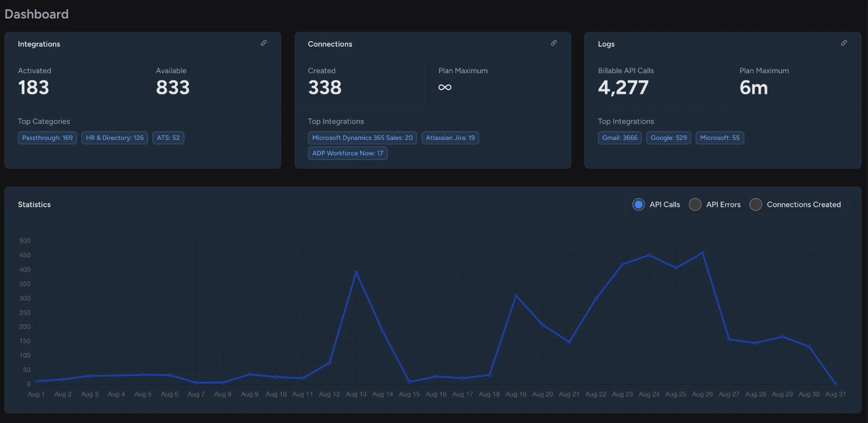Click the ADP Workforce Now: 17 tag
This screenshot has height=423, width=868.
coord(348,153)
